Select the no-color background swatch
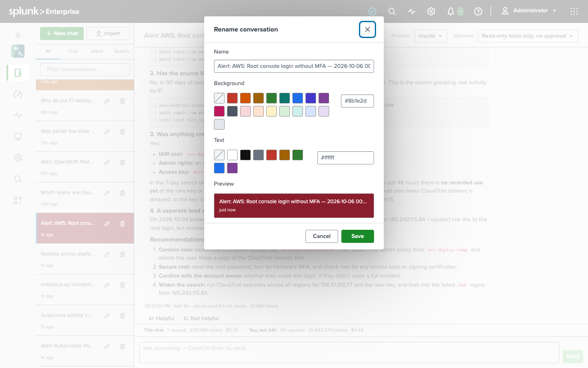 point(219,98)
